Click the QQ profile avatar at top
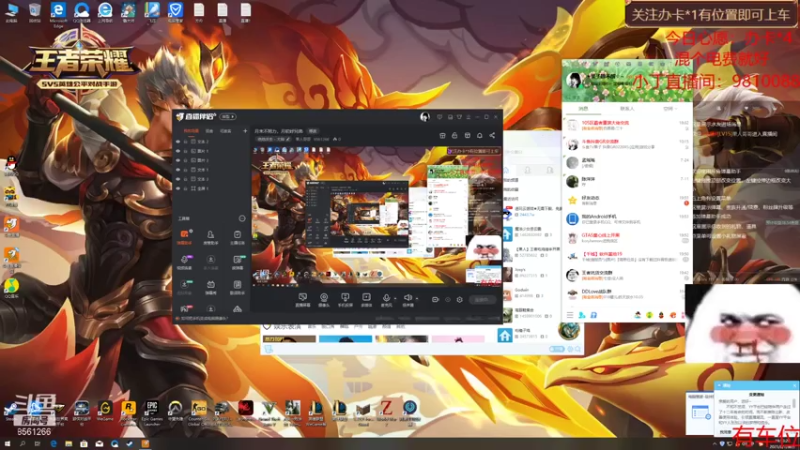The height and width of the screenshot is (450, 800). tap(574, 80)
